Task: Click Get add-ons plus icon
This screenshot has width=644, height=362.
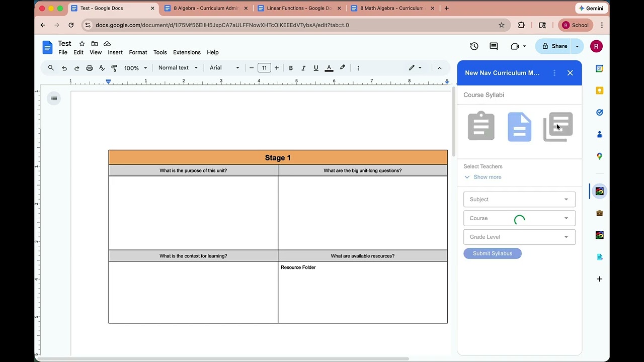Action: pos(599,279)
